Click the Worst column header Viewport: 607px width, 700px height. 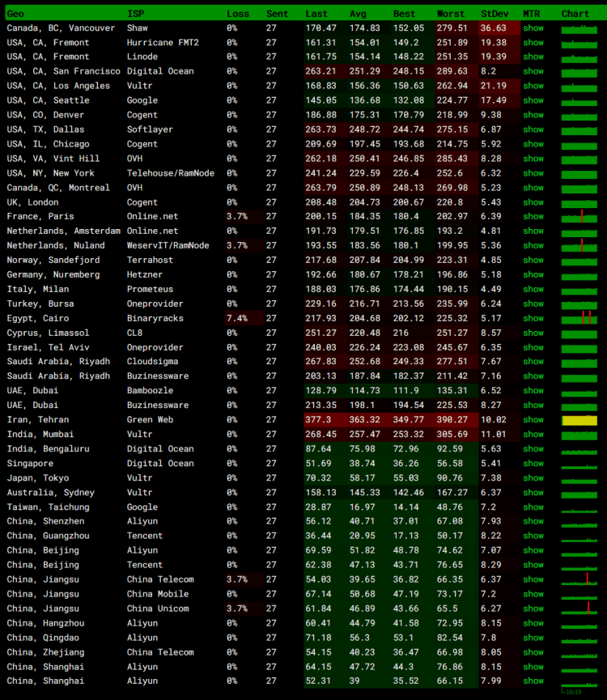pos(451,14)
